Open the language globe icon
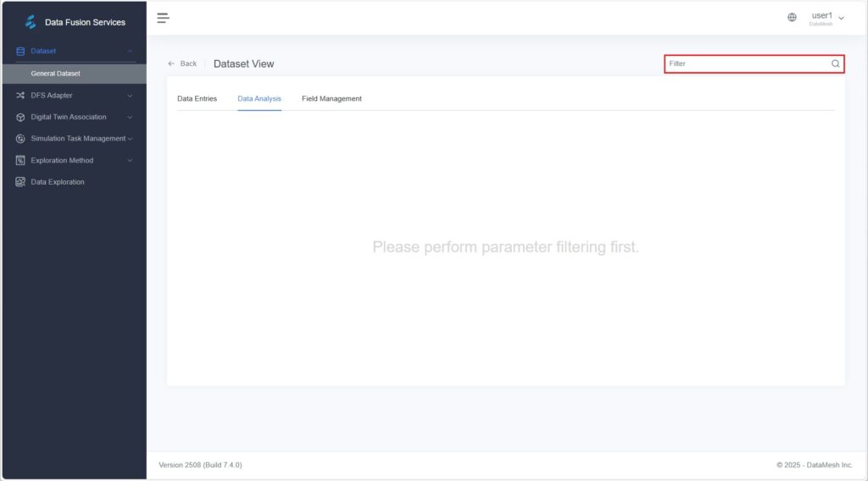This screenshot has width=868, height=481. click(792, 18)
